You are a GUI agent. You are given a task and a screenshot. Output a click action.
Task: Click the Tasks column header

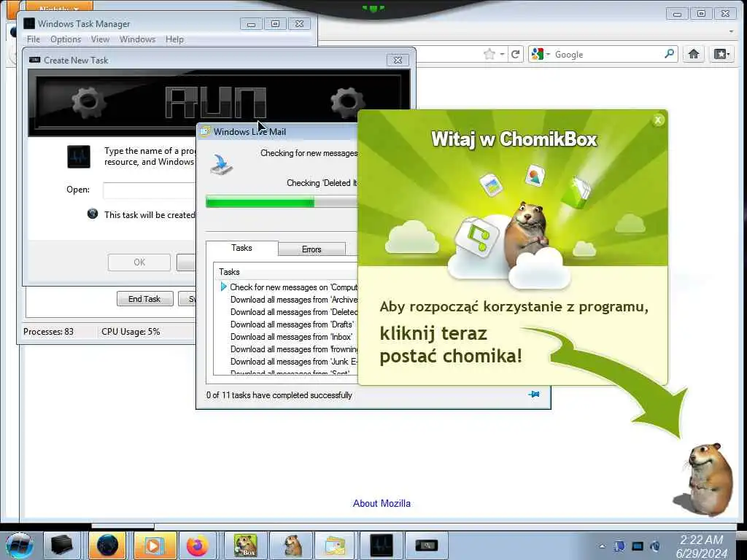pyautogui.click(x=285, y=272)
